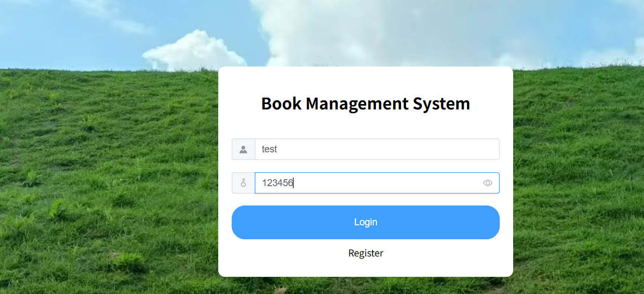644x294 pixels.
Task: Open the Register link
Action: [366, 253]
